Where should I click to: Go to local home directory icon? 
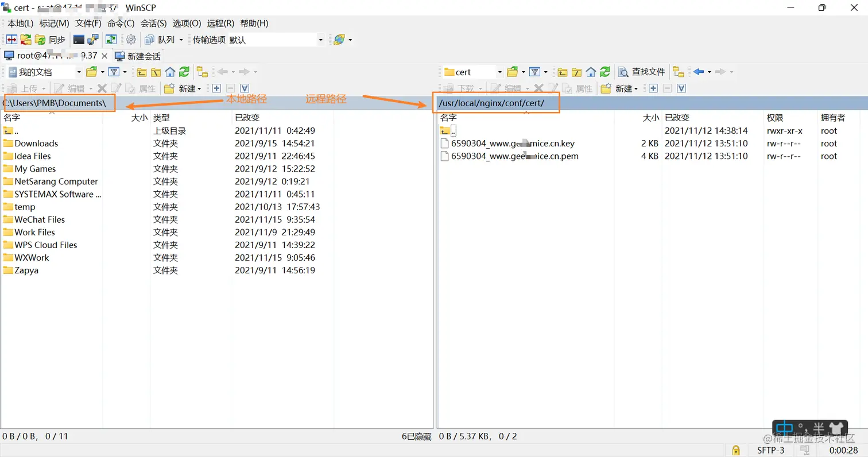(170, 72)
